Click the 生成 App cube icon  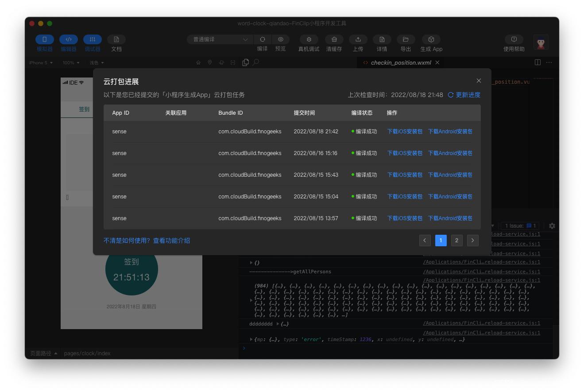tap(431, 39)
